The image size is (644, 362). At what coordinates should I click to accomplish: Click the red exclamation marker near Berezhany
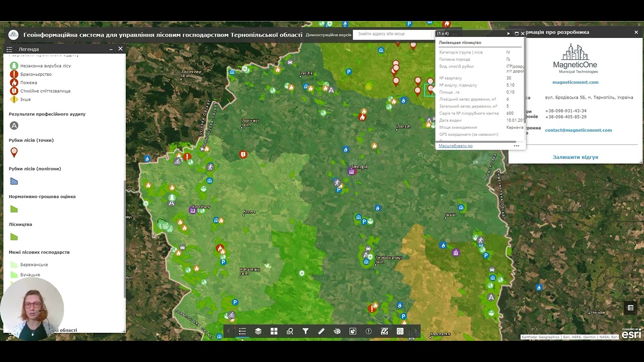point(187,157)
